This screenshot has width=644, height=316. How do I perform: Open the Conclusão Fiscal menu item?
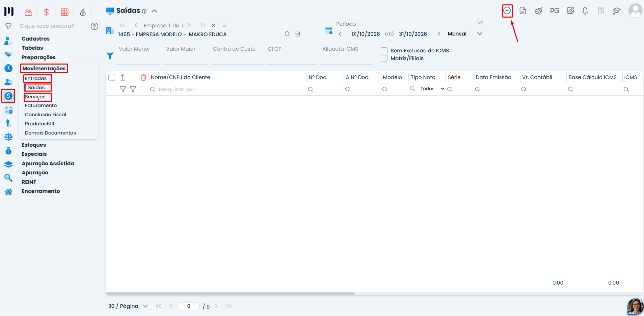point(46,115)
